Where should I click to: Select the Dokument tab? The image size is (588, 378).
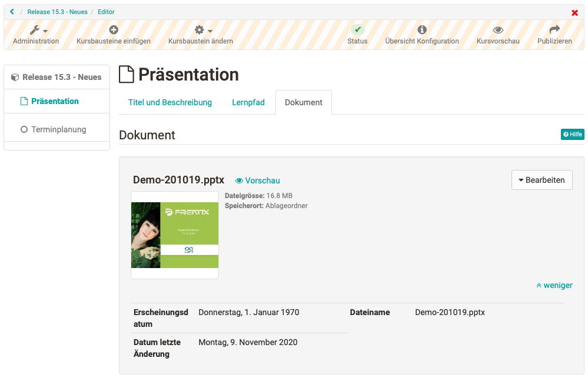(304, 102)
